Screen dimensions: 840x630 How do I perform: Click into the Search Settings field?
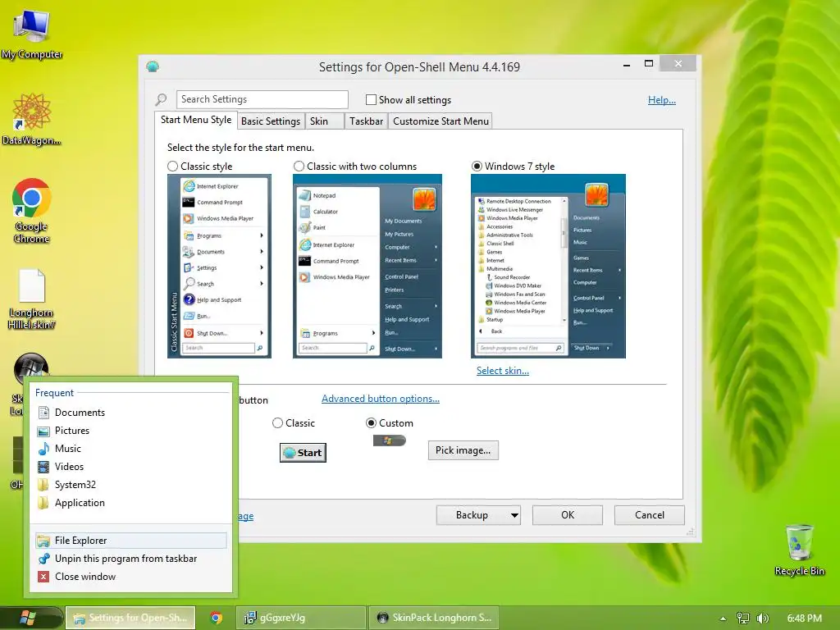tap(262, 99)
